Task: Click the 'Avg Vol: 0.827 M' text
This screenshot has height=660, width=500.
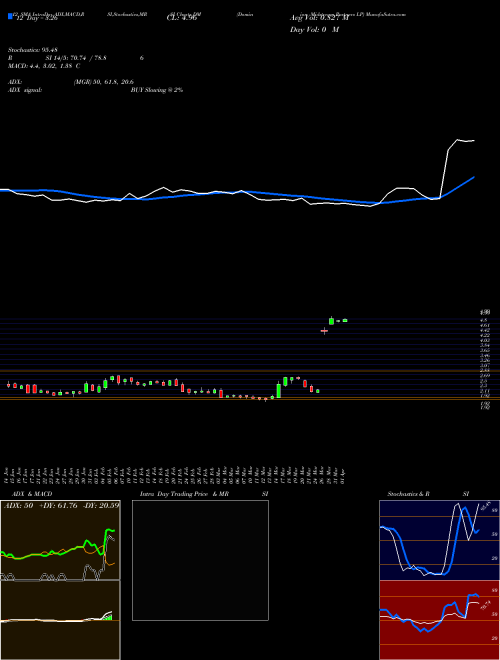Action: 319,18
